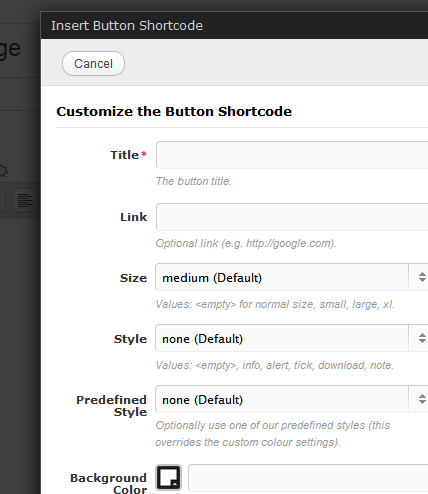Click the Size field label
The width and height of the screenshot is (428, 494).
[133, 278]
